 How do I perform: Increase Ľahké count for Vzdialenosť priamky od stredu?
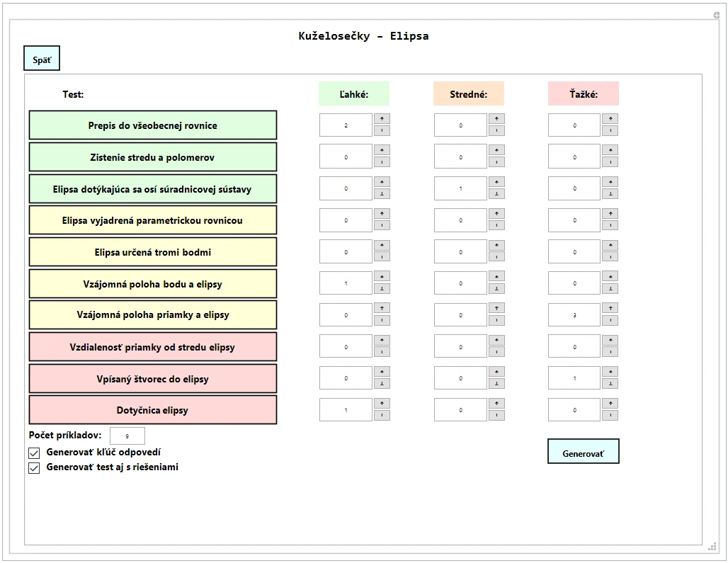[382, 340]
